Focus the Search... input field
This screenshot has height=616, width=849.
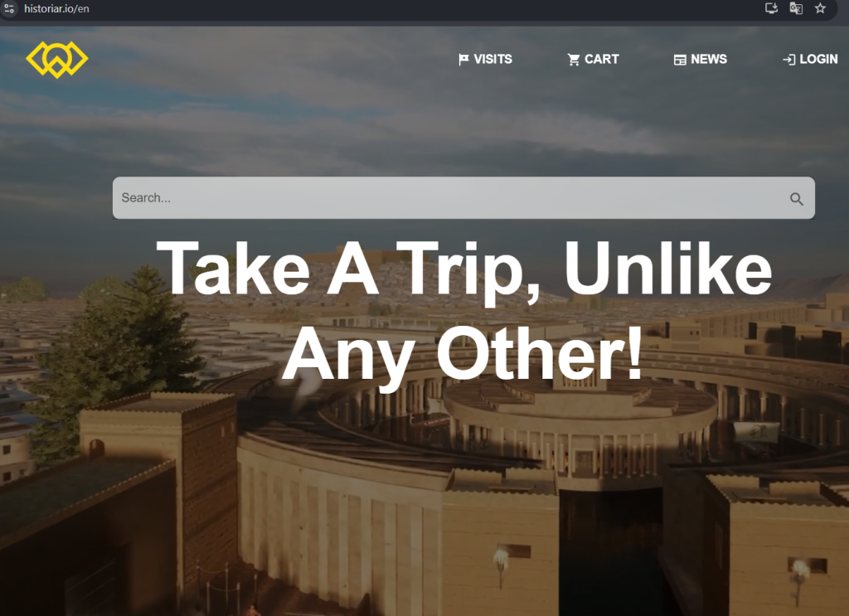click(x=463, y=197)
